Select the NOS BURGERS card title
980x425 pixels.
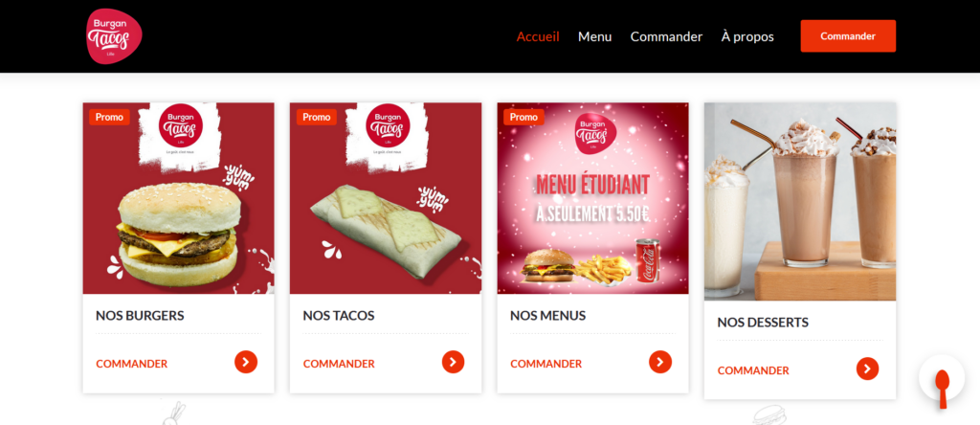140,316
